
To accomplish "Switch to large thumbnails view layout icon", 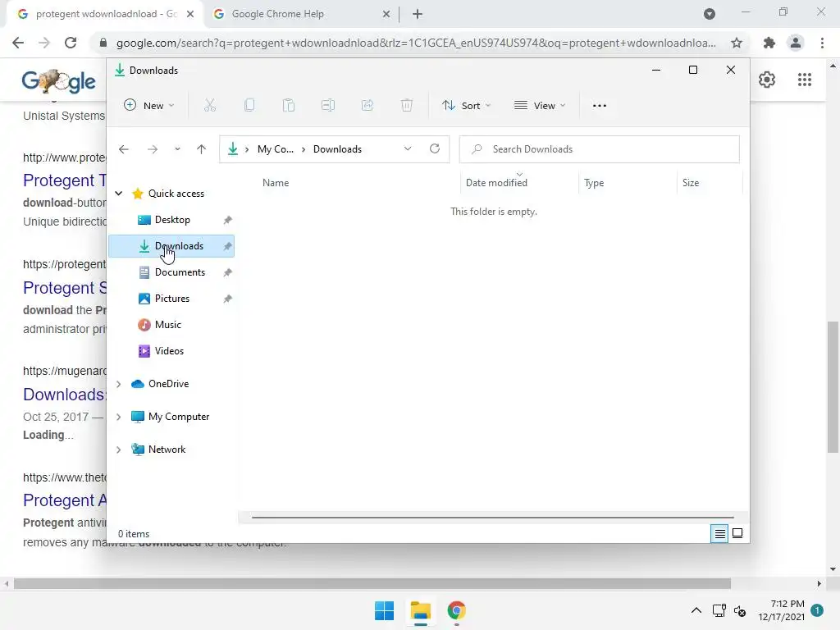I will click(x=737, y=533).
